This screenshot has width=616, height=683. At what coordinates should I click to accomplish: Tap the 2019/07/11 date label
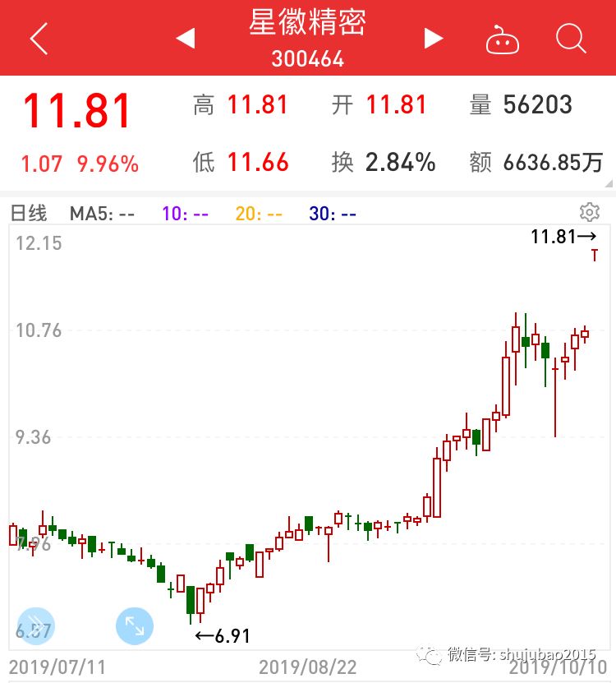point(57,667)
